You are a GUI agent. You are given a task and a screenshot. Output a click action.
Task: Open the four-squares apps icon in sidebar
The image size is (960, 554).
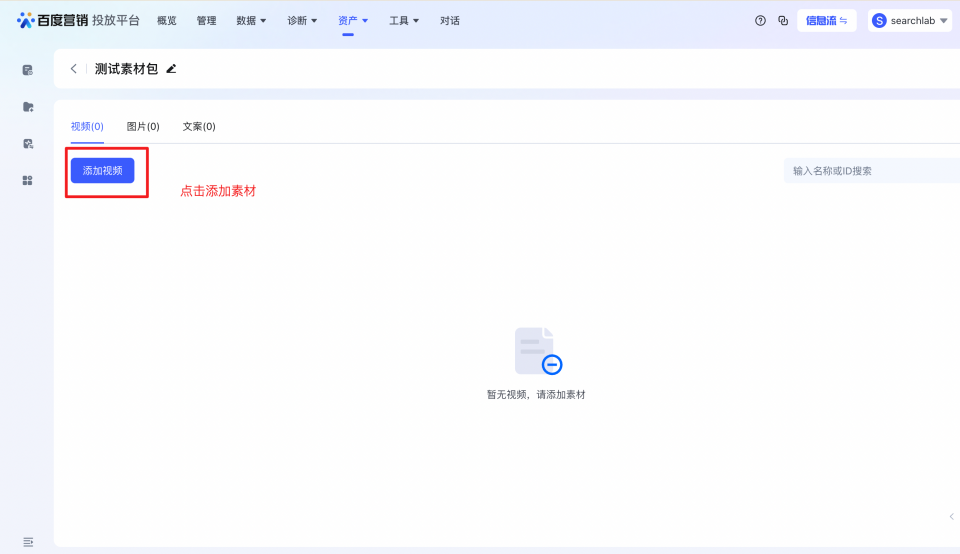(x=28, y=180)
